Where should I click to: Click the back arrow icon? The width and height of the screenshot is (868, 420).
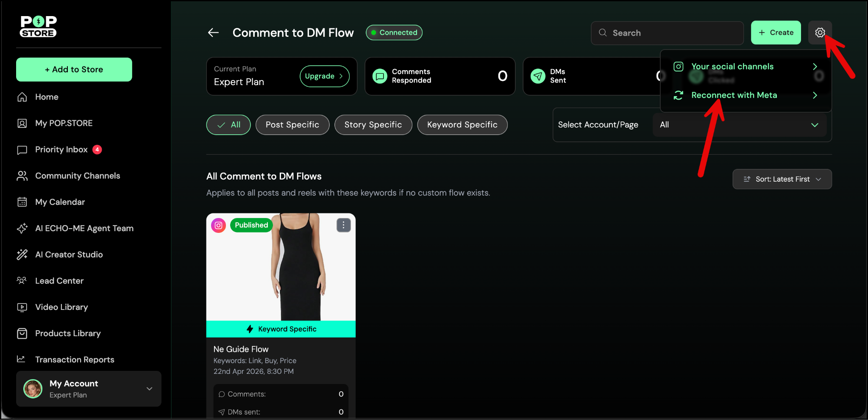[x=213, y=33]
